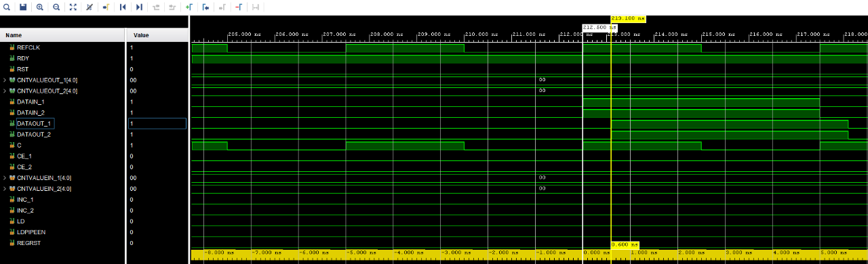Select the REFCLK signal
This screenshot has height=264, width=868.
(x=28, y=47)
